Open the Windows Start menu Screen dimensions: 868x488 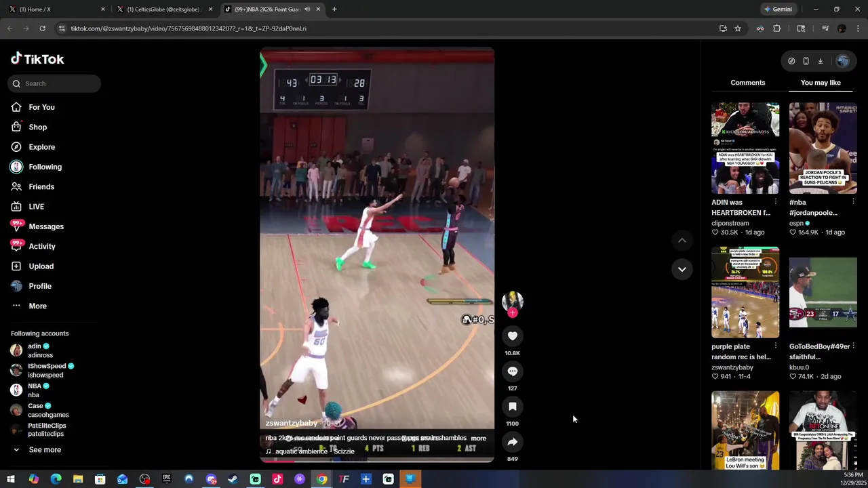11,479
